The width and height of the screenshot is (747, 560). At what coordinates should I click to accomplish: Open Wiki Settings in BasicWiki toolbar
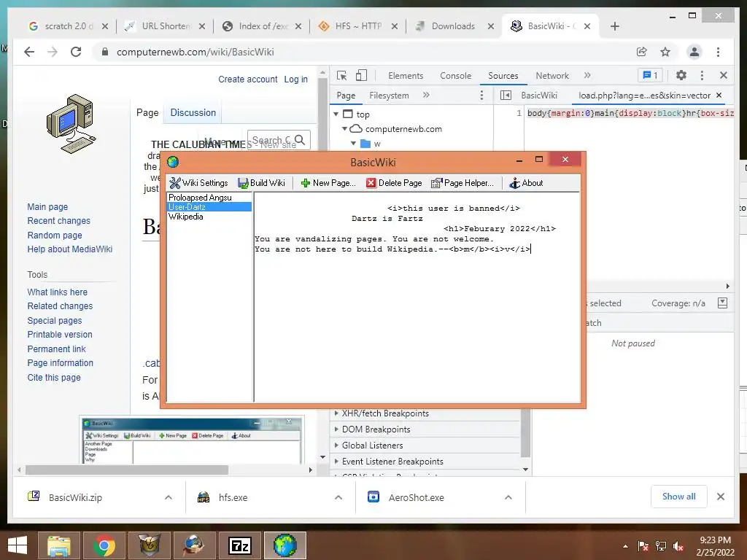pos(198,183)
